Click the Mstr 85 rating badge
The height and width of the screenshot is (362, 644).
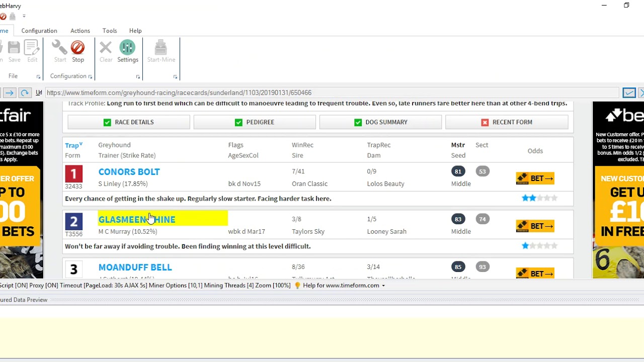[458, 267]
